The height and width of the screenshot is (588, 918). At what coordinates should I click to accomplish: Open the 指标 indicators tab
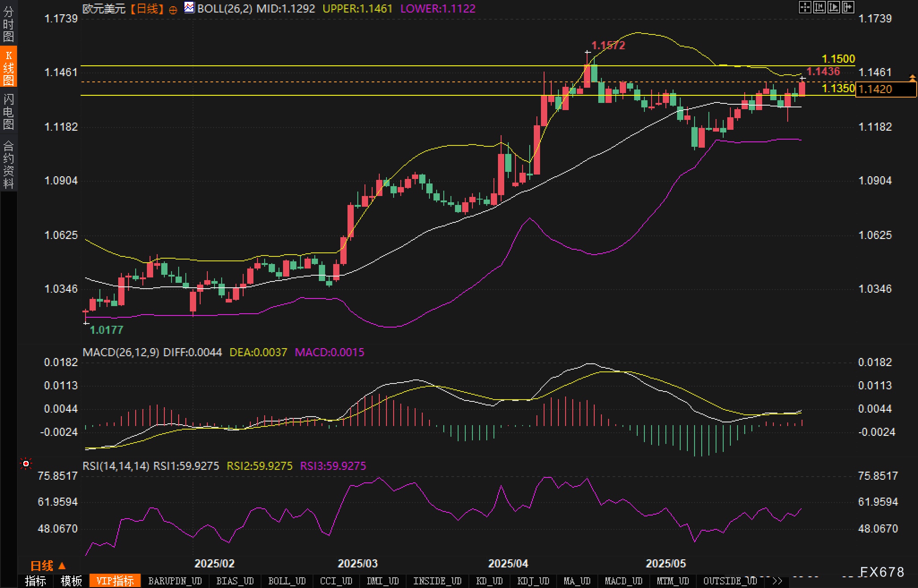(35, 581)
